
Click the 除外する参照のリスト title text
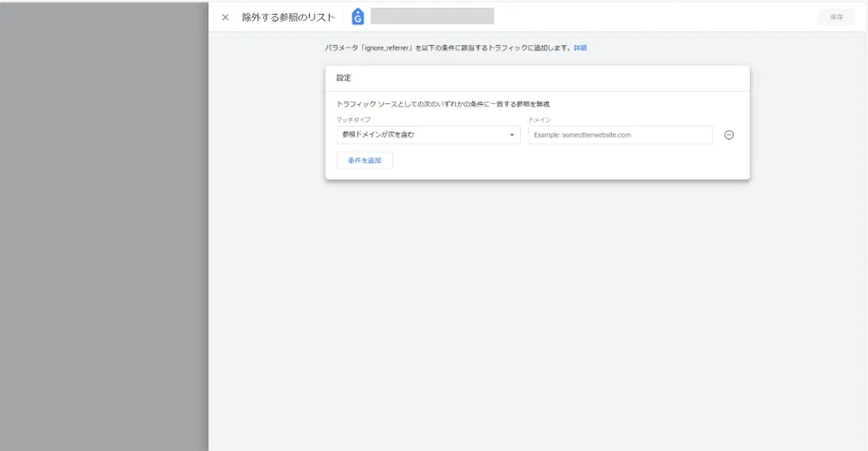point(288,17)
